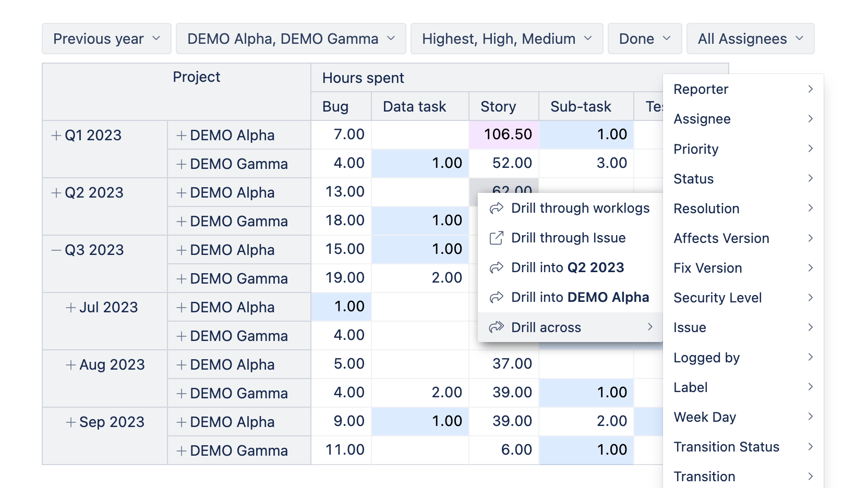Screen dimensions: 868x488
Task: Drill across by Status
Action: (x=743, y=179)
